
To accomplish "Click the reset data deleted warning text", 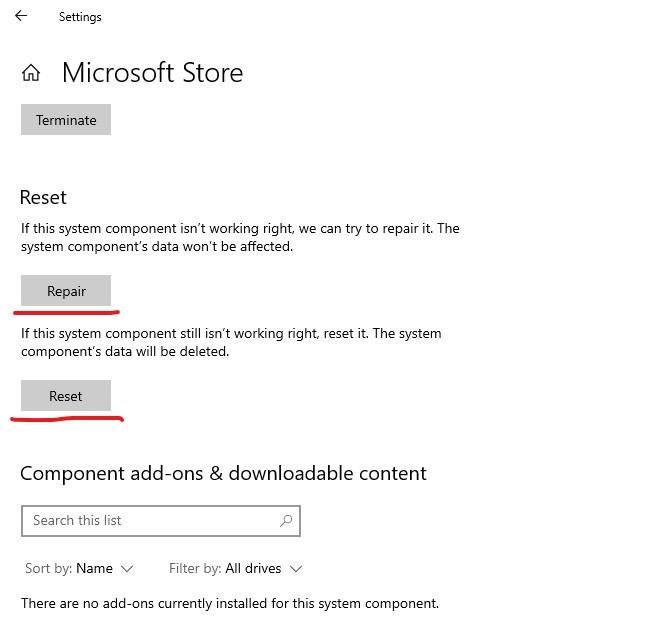I will pyautogui.click(x=231, y=343).
